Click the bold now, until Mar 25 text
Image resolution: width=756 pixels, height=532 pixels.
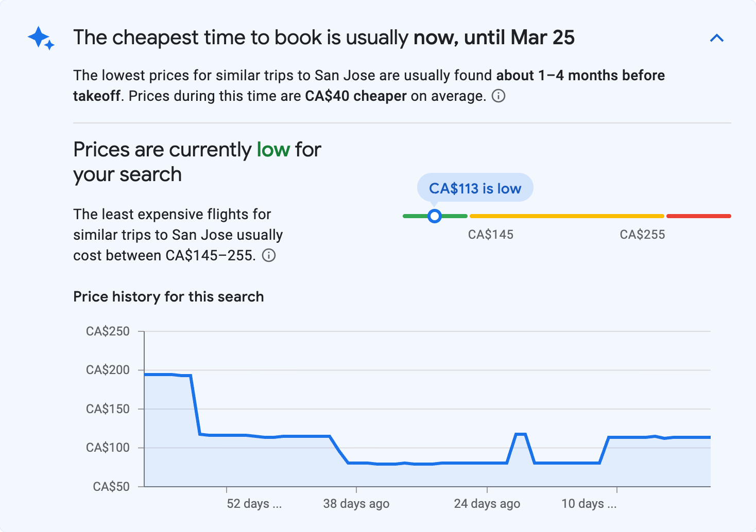[x=495, y=38]
